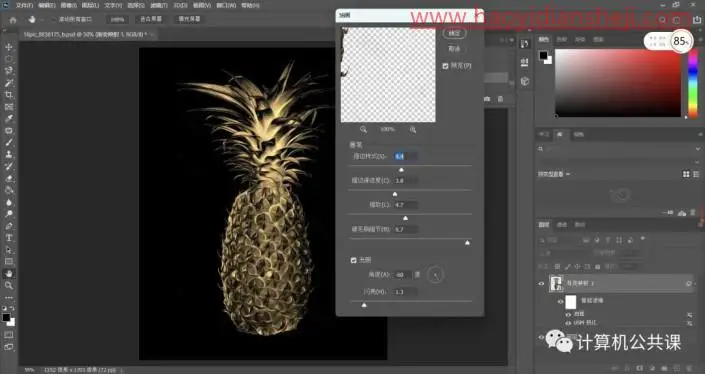Screen dimensions: 705x374
Task: Select the Magic Wand tool
Action: click(x=9, y=83)
